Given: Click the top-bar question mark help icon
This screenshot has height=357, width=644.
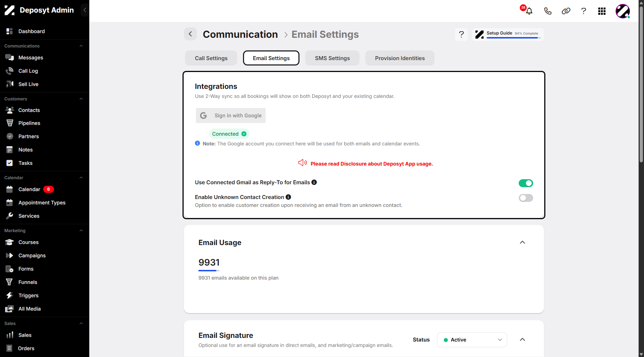Looking at the screenshot, I should pos(584,11).
